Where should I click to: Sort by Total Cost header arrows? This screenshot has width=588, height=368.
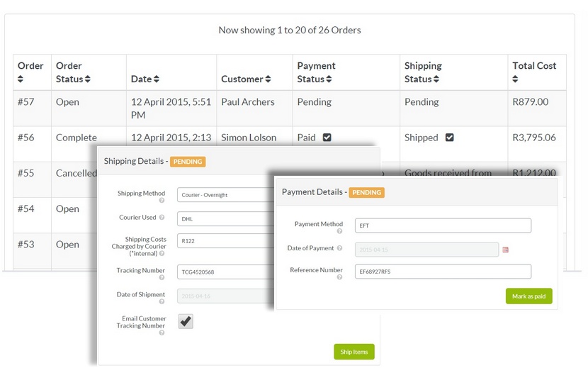tap(516, 79)
